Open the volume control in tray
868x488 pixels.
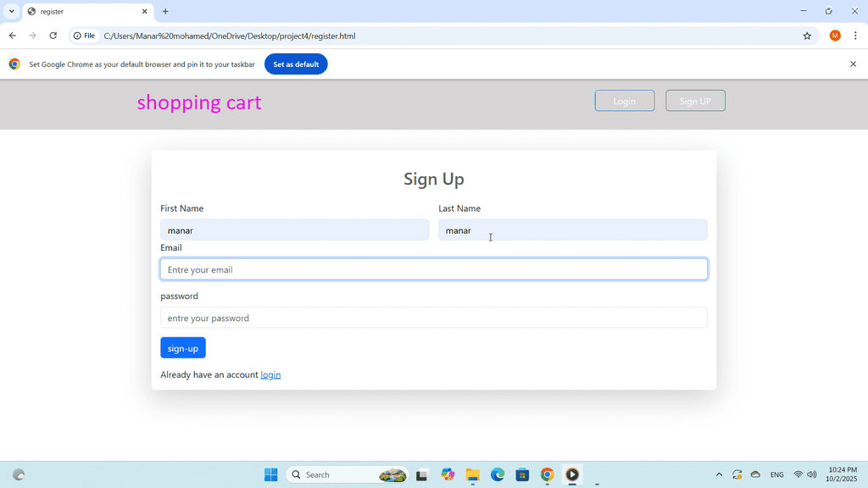[811, 474]
